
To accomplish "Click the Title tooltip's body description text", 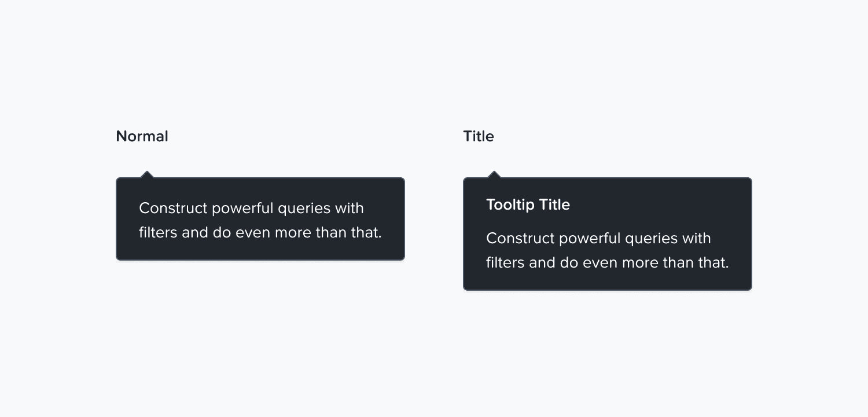I will click(608, 250).
